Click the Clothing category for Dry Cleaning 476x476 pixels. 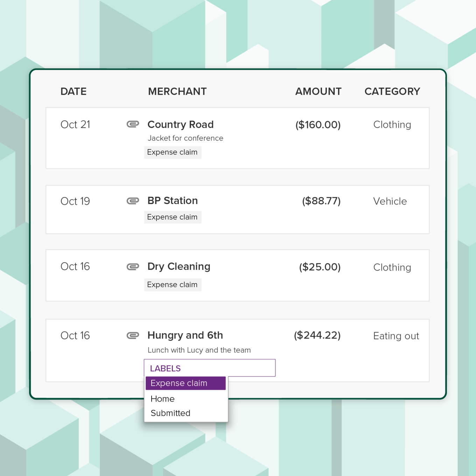pyautogui.click(x=392, y=267)
